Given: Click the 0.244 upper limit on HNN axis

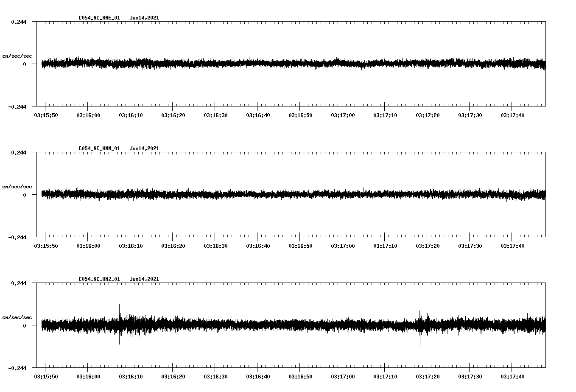Looking at the screenshot, I should pyautogui.click(x=18, y=153).
